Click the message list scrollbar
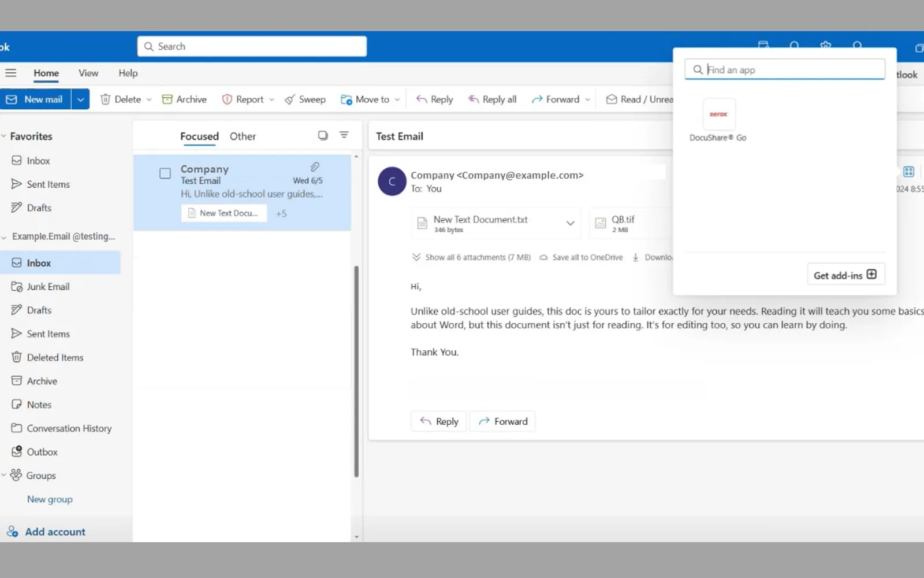The width and height of the screenshot is (924, 578). coord(356,371)
